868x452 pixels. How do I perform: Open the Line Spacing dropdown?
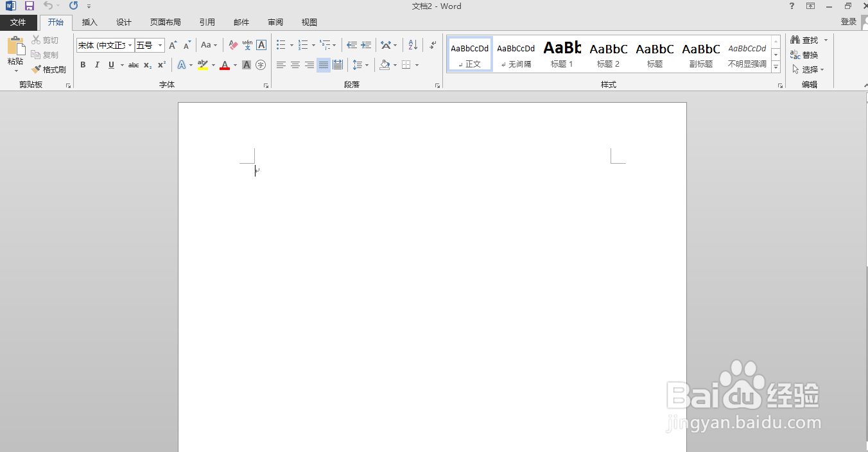click(x=360, y=65)
